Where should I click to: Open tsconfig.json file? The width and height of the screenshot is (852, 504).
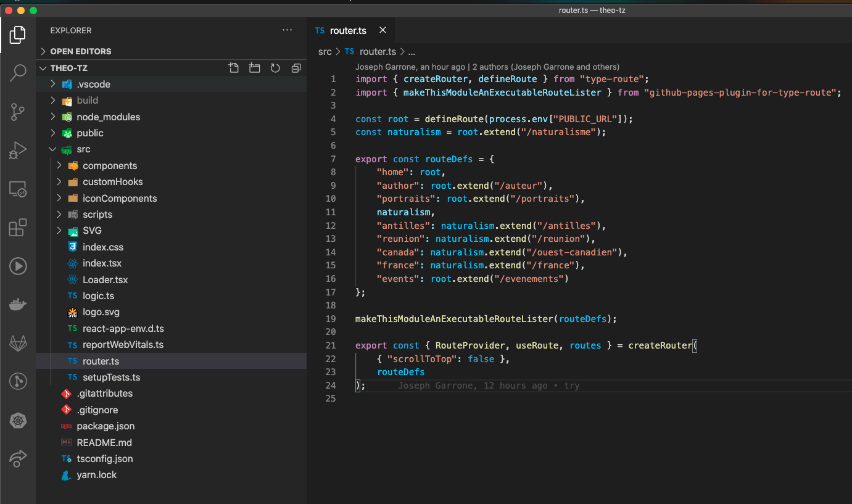pyautogui.click(x=171, y=459)
